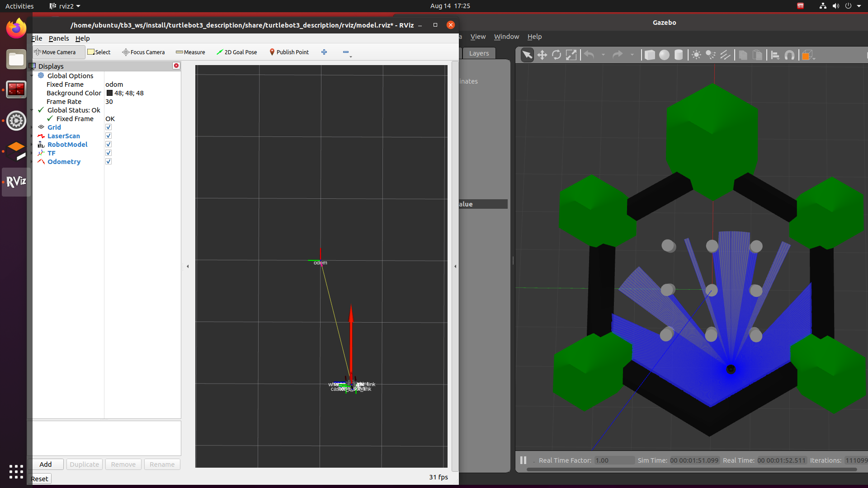Toggle the Odometry display checkbox
The width and height of the screenshot is (868, 488).
(x=108, y=162)
